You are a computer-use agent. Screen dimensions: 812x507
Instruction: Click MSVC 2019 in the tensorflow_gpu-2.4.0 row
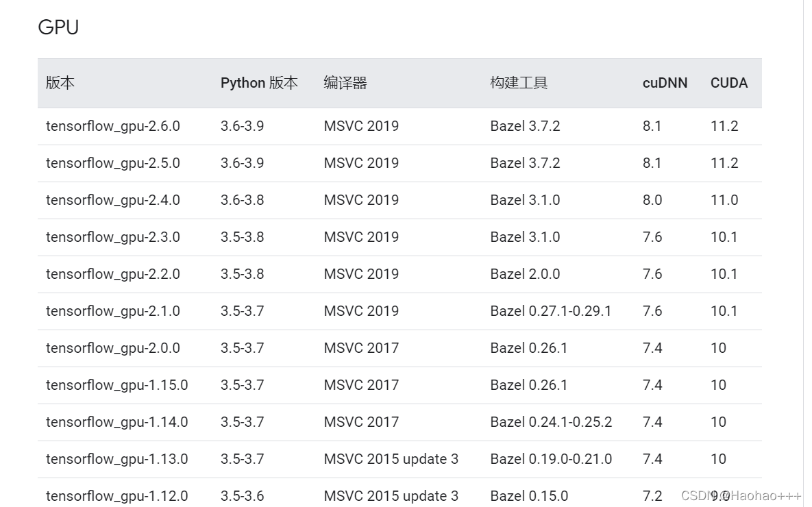pos(362,201)
